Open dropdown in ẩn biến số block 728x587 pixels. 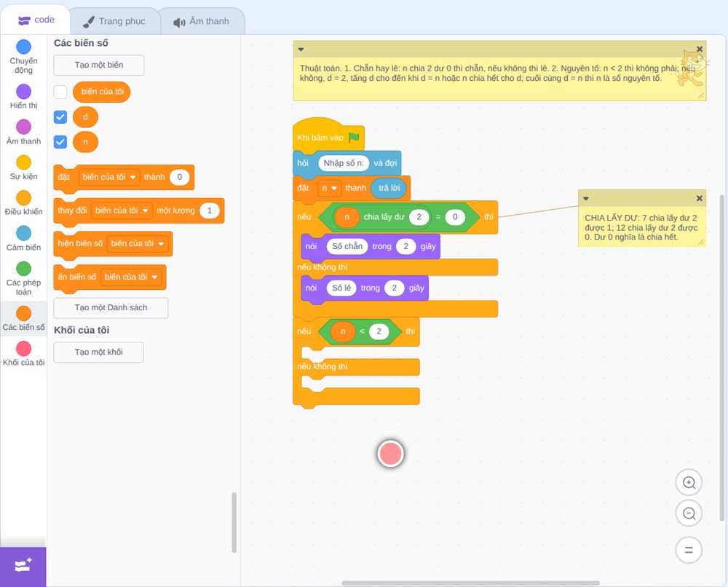coord(131,277)
